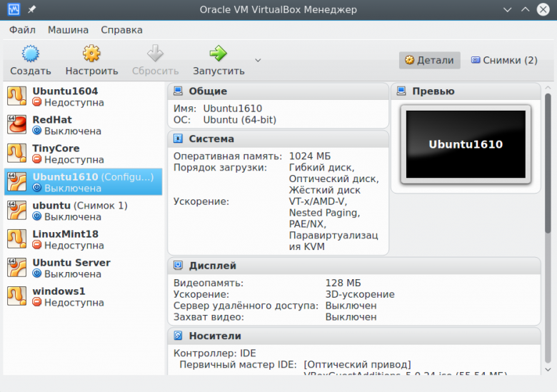Open the Дисплей section header
The width and height of the screenshot is (557, 392).
point(354,266)
